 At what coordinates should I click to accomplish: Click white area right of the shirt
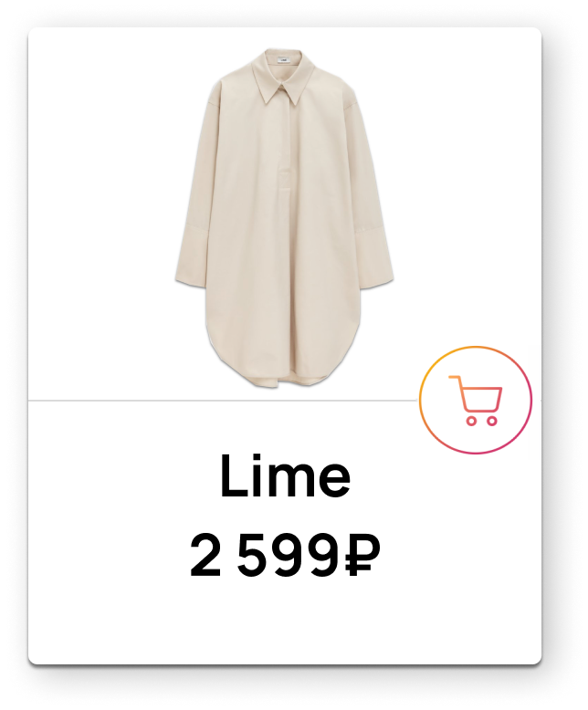tap(467, 181)
